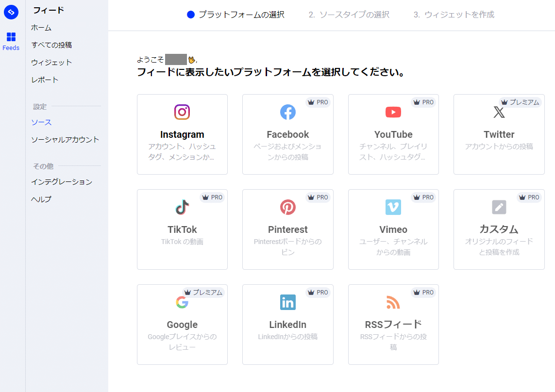Screen dimensions: 555x392
Task: Select step 3. ウィジェットを作成
Action: point(454,15)
